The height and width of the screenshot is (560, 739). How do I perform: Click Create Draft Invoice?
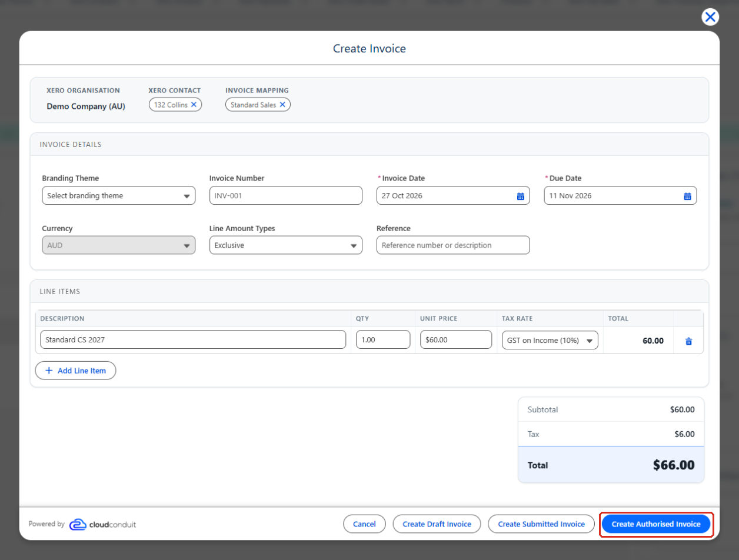pos(437,524)
